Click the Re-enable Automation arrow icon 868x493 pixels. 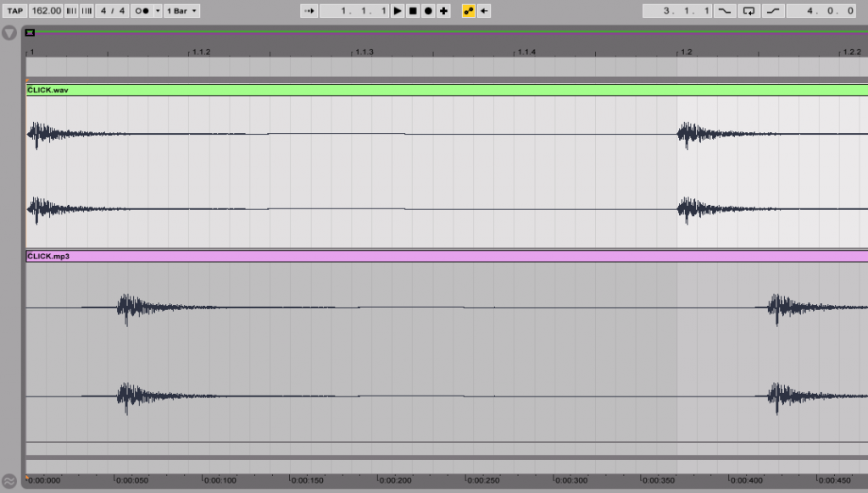coord(481,10)
